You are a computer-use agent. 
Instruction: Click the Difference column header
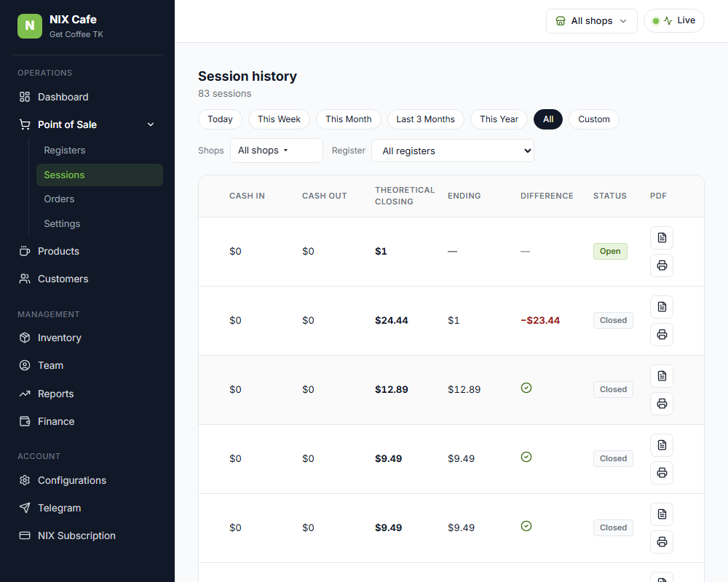(547, 196)
